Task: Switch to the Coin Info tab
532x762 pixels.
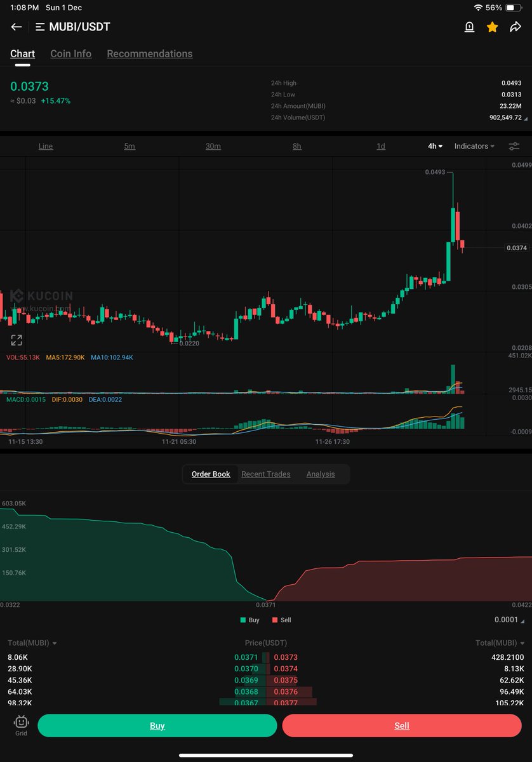Action: (70, 53)
